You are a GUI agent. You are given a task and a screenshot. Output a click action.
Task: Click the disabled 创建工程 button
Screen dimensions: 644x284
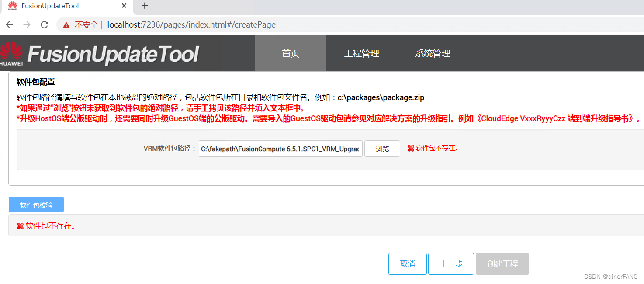tap(502, 264)
